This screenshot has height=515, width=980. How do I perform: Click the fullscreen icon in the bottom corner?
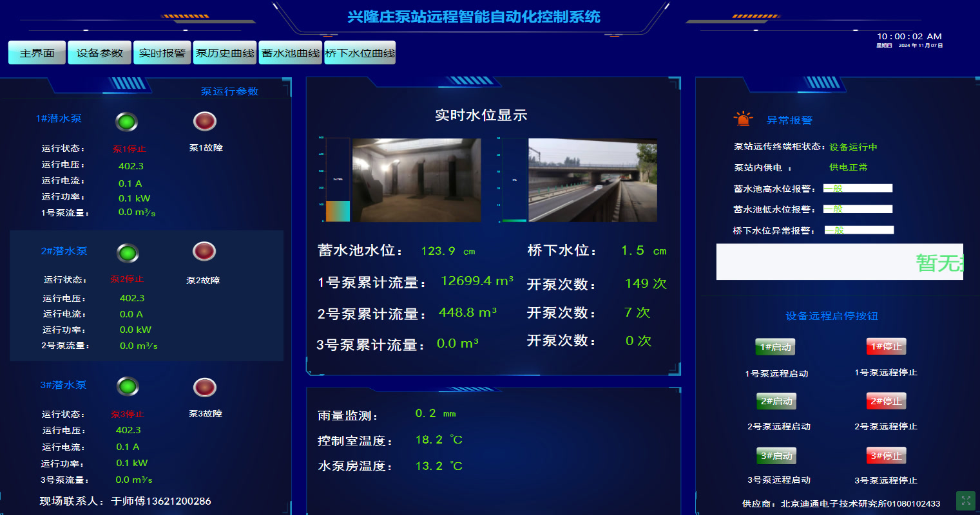(x=965, y=500)
